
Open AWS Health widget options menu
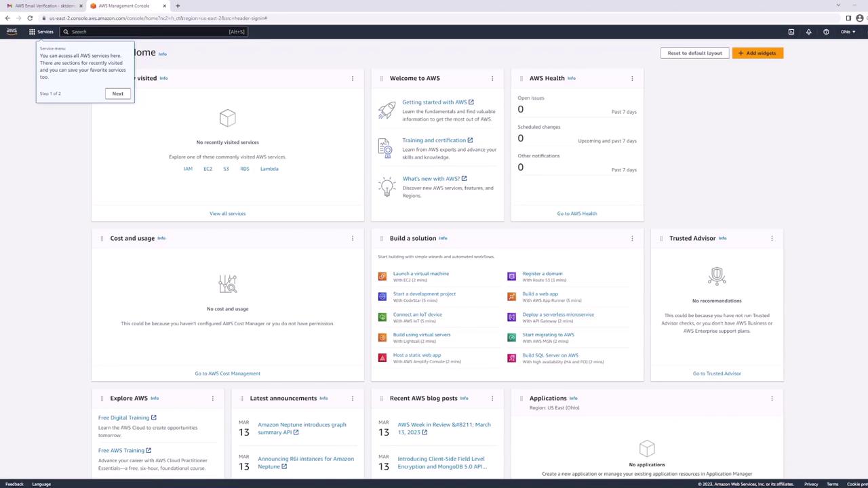tap(632, 79)
